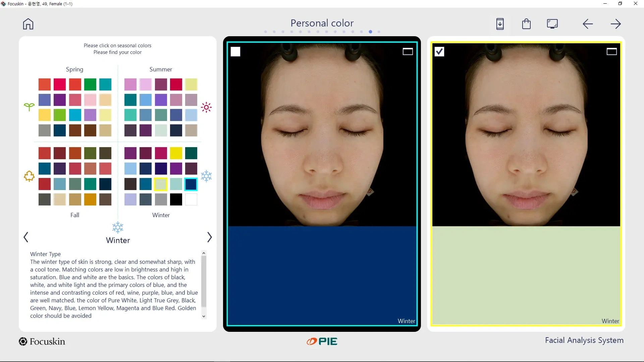Click the highlighted Personal color progress dot
The width and height of the screenshot is (644, 362).
[370, 32]
